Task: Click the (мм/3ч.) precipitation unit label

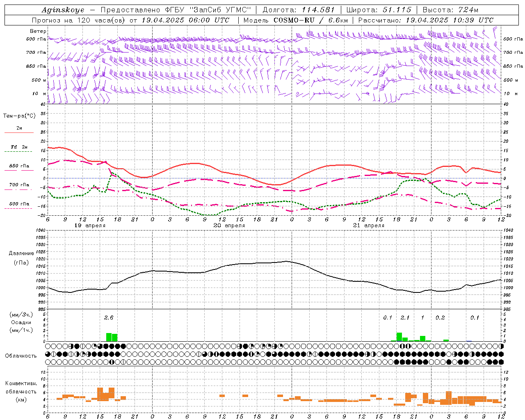Action: point(20,315)
